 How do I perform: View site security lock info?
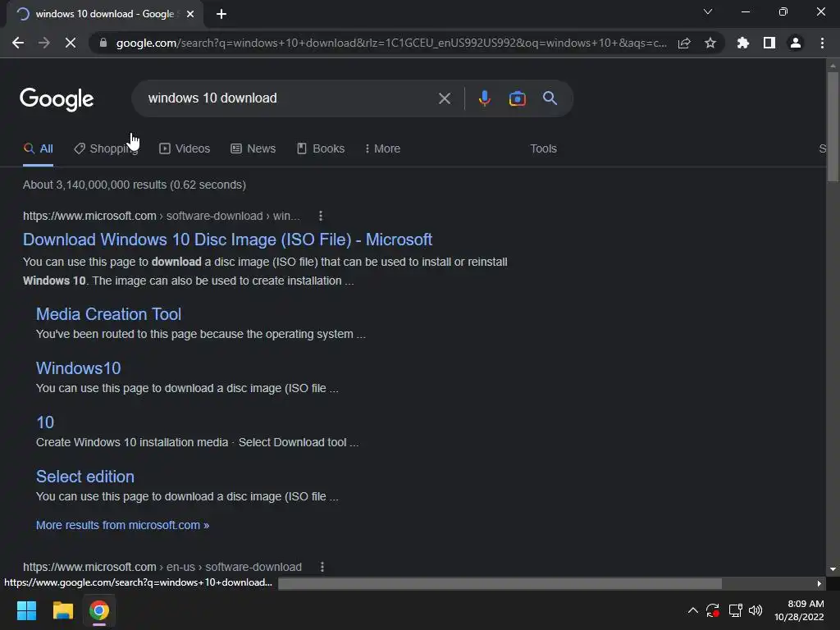[103, 43]
